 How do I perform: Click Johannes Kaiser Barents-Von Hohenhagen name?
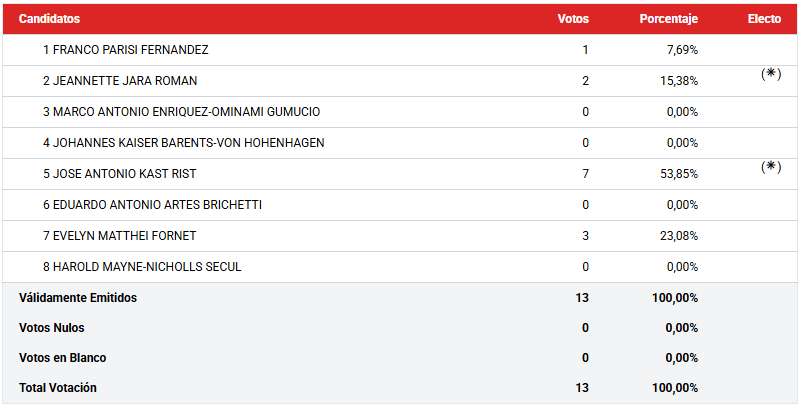(x=183, y=143)
